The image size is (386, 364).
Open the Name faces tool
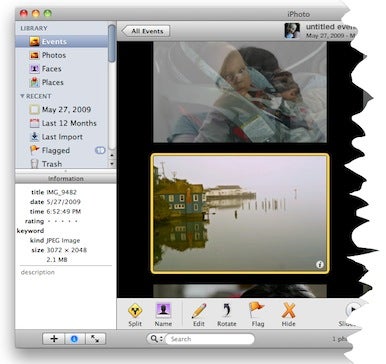[x=163, y=315]
